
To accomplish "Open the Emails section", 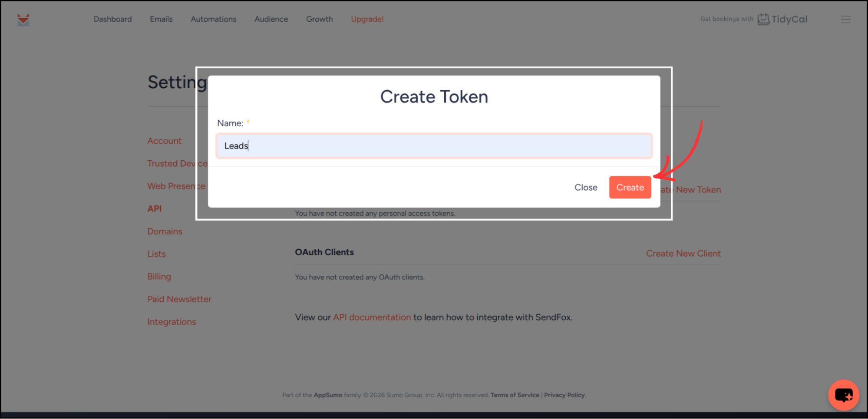I will [x=161, y=19].
